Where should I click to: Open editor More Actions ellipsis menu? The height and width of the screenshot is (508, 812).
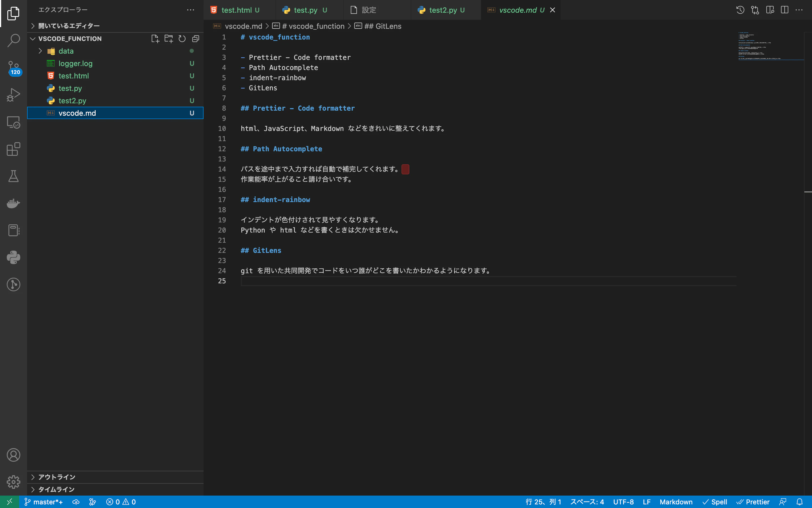[x=799, y=10]
